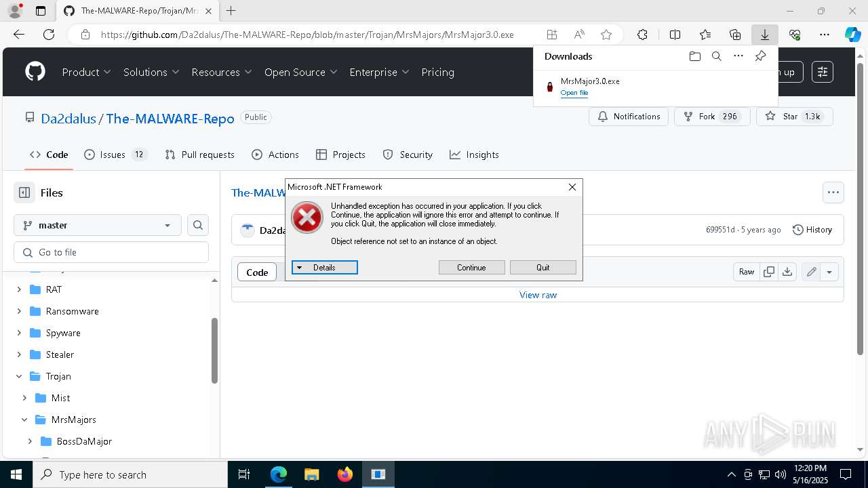Add page to favorites star icon

tap(606, 35)
